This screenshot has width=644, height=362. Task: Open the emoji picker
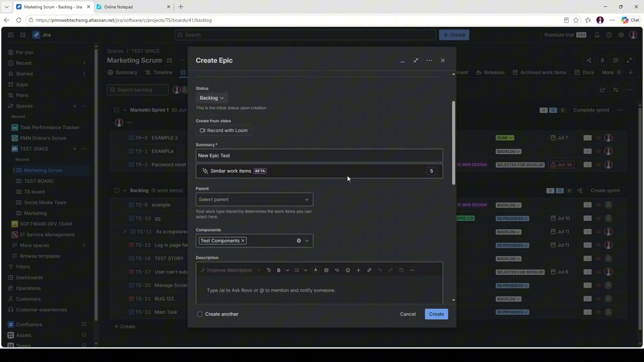pos(348,270)
